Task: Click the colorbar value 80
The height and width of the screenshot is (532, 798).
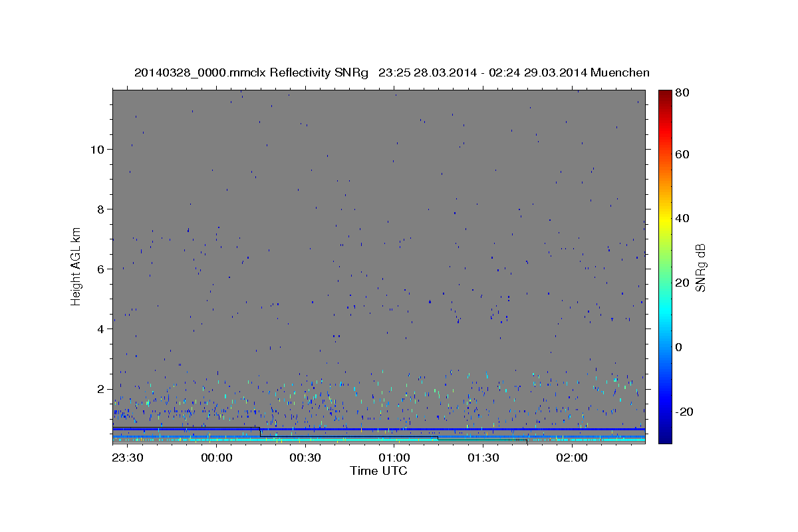Action: (x=682, y=93)
